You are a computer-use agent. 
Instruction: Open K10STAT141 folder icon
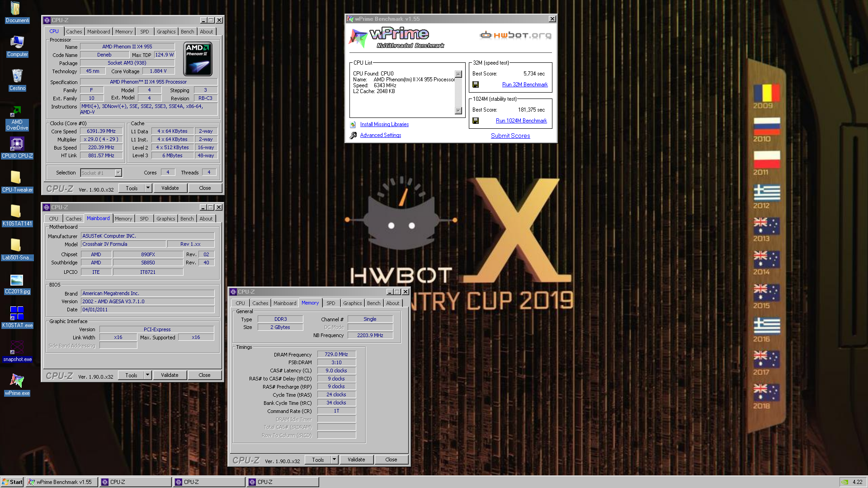click(x=17, y=216)
